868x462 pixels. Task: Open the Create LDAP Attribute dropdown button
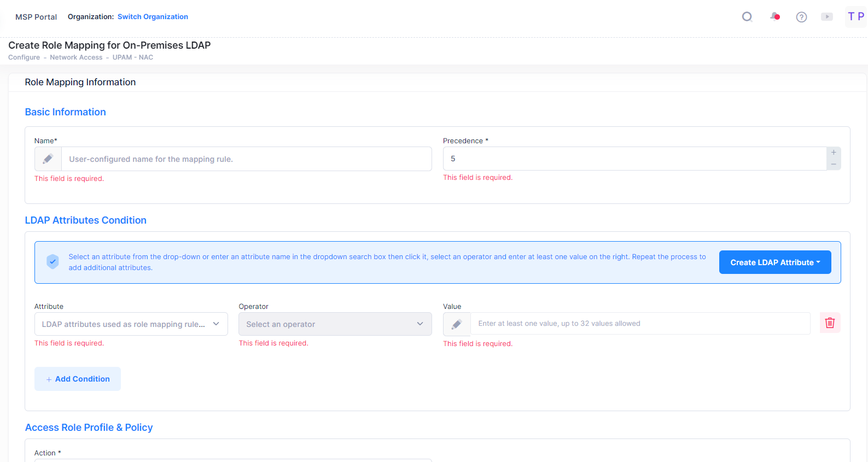pyautogui.click(x=774, y=262)
